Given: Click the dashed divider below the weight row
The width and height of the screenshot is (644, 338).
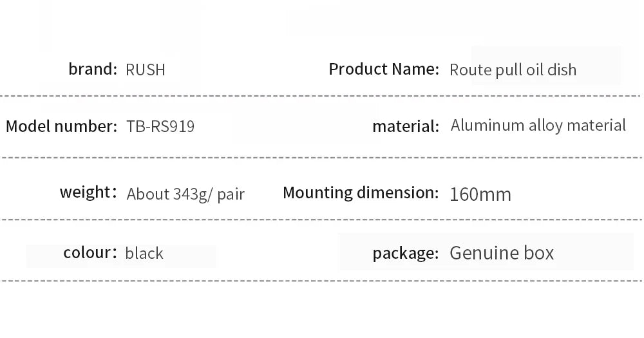Looking at the screenshot, I should [322, 220].
